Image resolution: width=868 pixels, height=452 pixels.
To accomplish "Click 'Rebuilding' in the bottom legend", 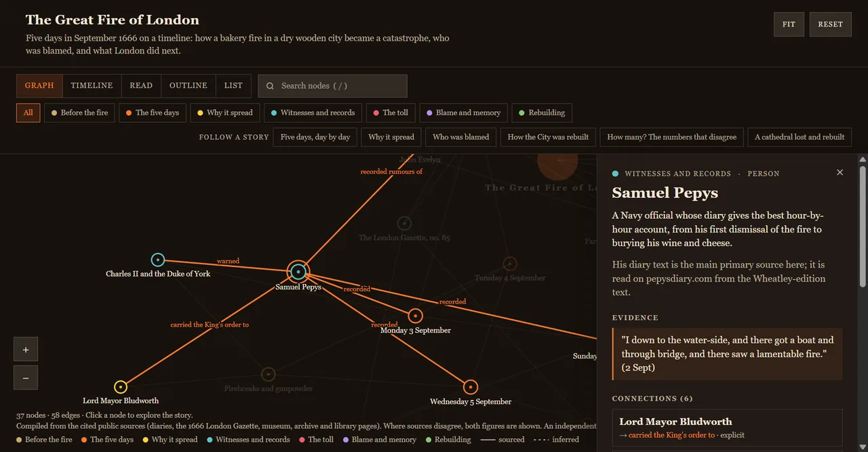I will [x=448, y=439].
